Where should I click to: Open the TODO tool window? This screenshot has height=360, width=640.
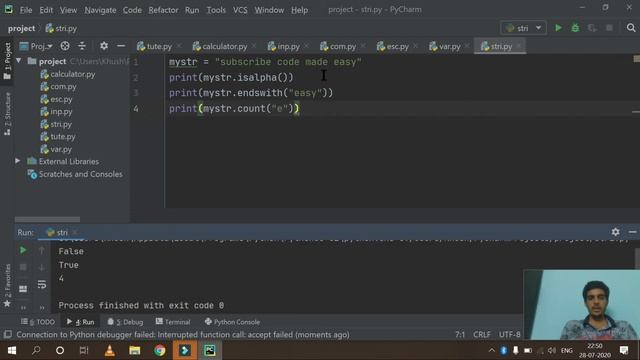pyautogui.click(x=38, y=322)
